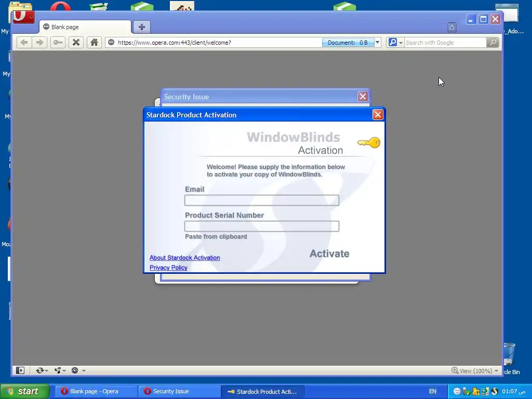Open the Privacy Policy link
Image resolution: width=532 pixels, height=399 pixels.
coord(168,268)
